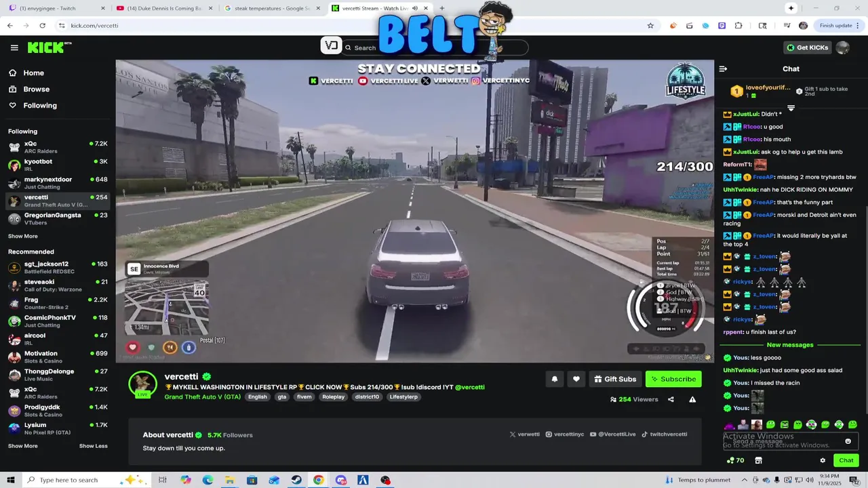Expand the pinned gift leaderboard chevron
This screenshot has height=488, width=868.
click(x=791, y=108)
